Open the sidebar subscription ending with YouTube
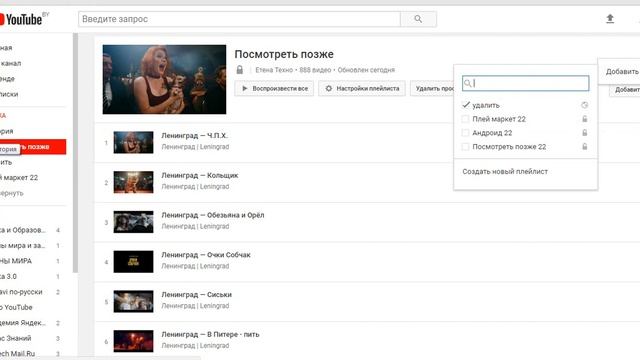This screenshot has height=360, width=640. [16, 307]
